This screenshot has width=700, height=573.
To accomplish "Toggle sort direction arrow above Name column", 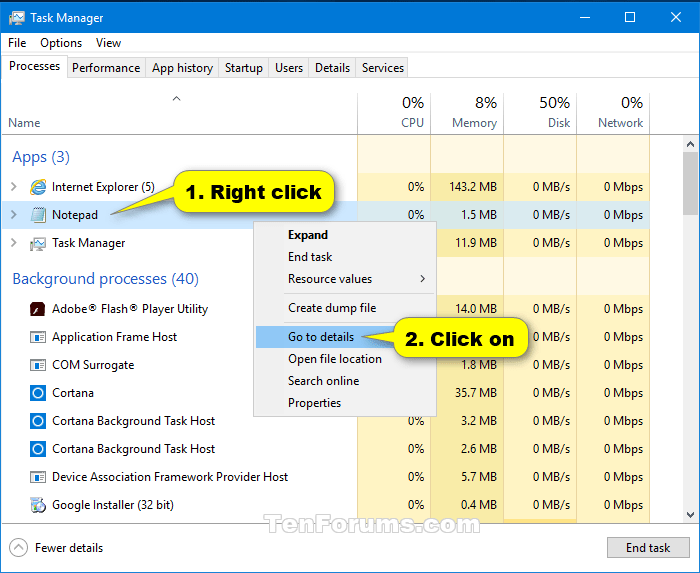I will point(176,99).
